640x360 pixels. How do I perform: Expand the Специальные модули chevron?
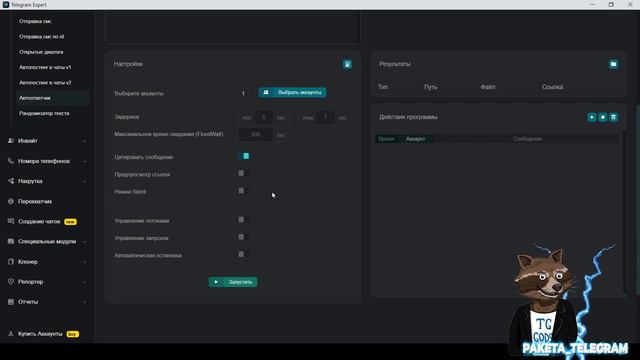(84, 242)
